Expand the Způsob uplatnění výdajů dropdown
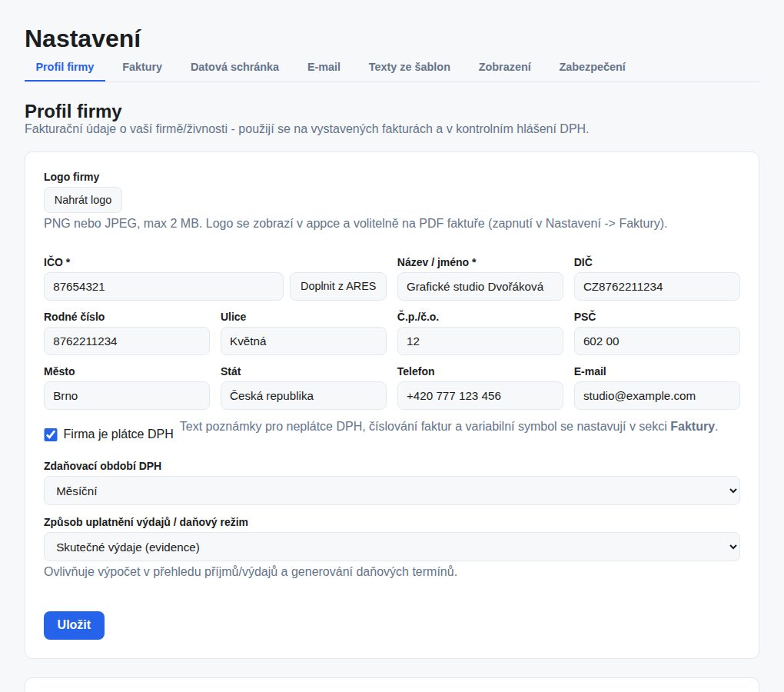 point(391,547)
